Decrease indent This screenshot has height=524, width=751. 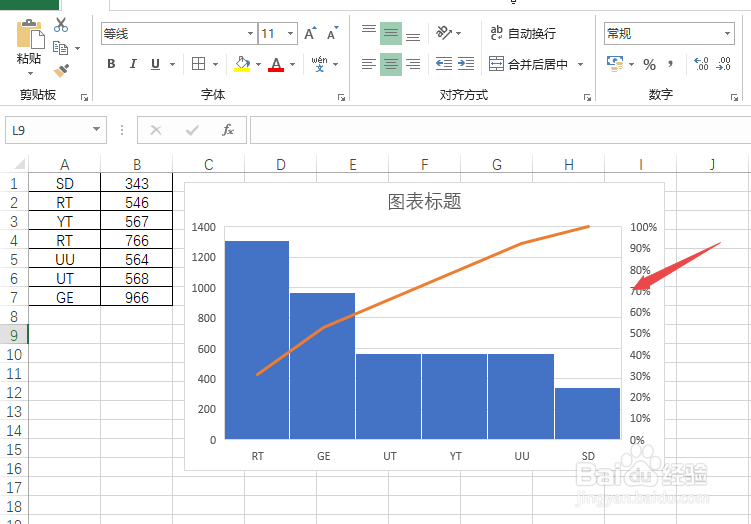click(x=444, y=64)
